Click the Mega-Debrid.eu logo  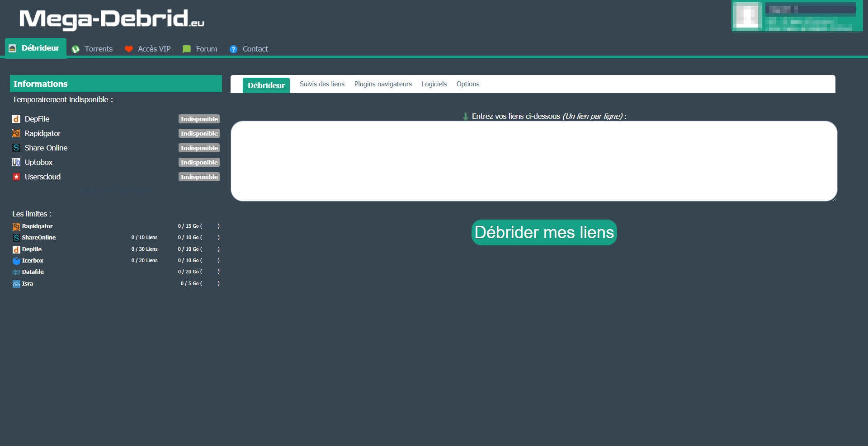coord(112,19)
